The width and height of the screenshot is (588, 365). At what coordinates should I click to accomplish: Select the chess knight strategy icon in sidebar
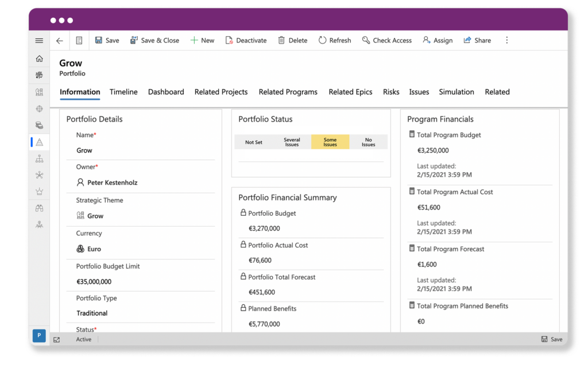pos(39,92)
